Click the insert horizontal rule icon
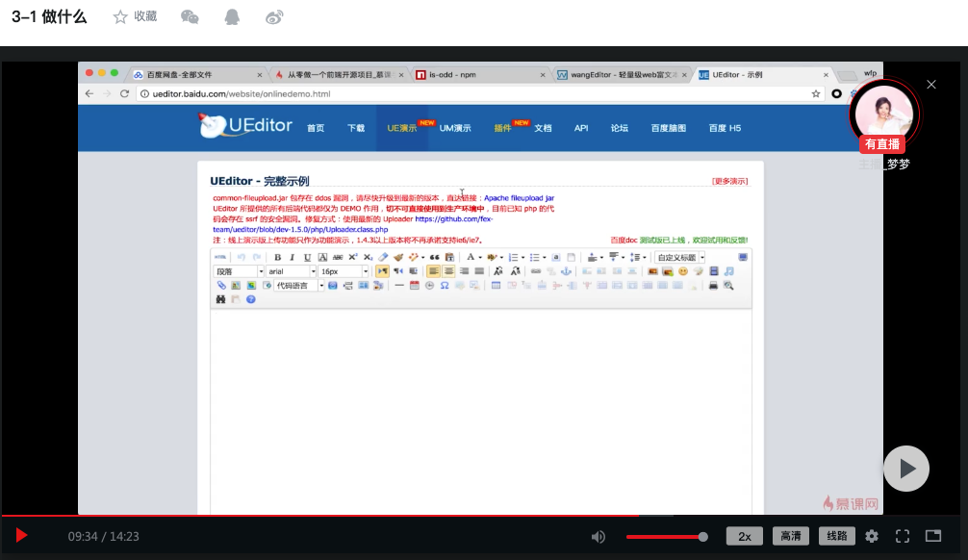This screenshot has width=968, height=560. 399,285
